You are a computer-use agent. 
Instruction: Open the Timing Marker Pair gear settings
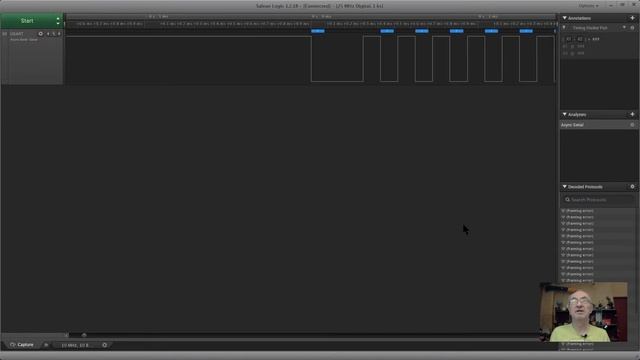click(x=632, y=28)
